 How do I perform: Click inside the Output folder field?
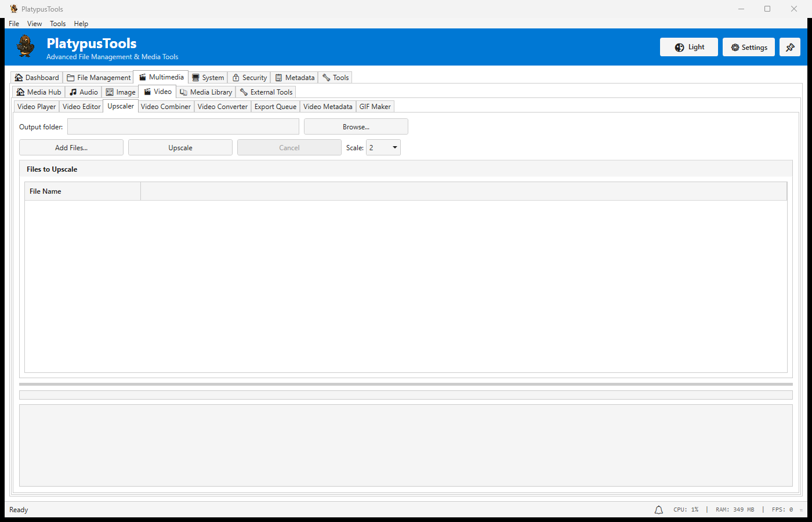(183, 126)
